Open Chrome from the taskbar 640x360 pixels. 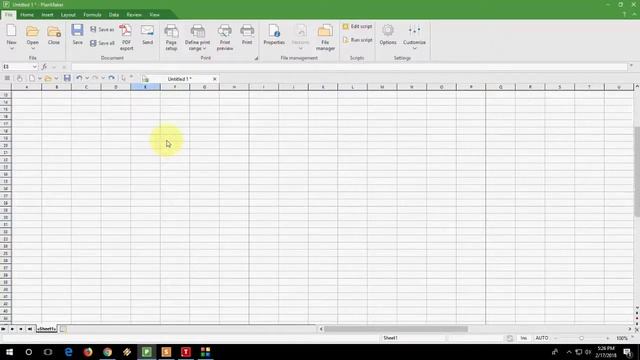107,352
